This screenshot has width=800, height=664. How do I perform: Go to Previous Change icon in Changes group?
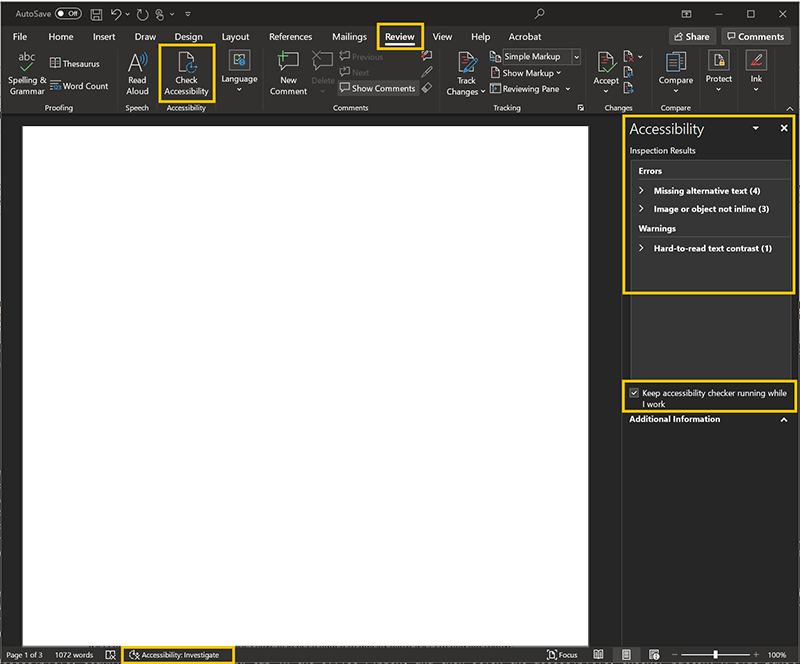(x=629, y=72)
